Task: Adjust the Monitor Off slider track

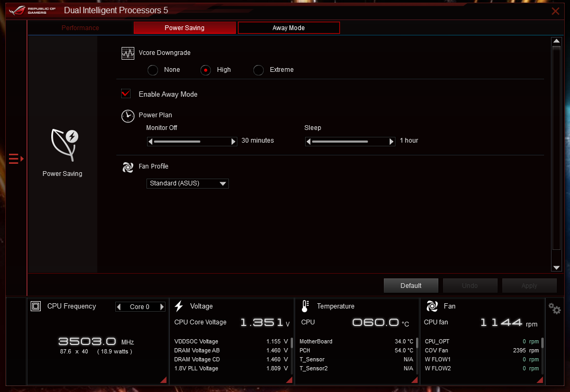Action: (x=192, y=142)
